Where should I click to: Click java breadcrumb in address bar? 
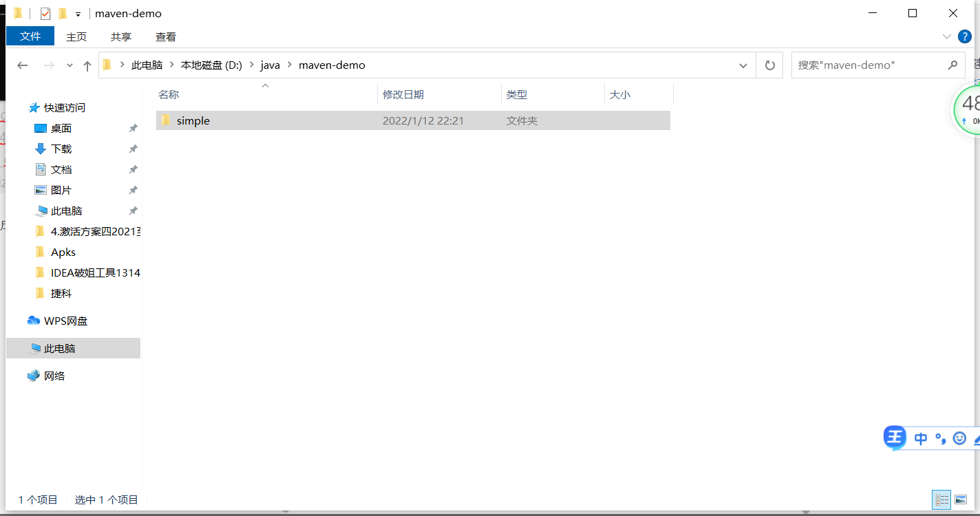tap(270, 65)
